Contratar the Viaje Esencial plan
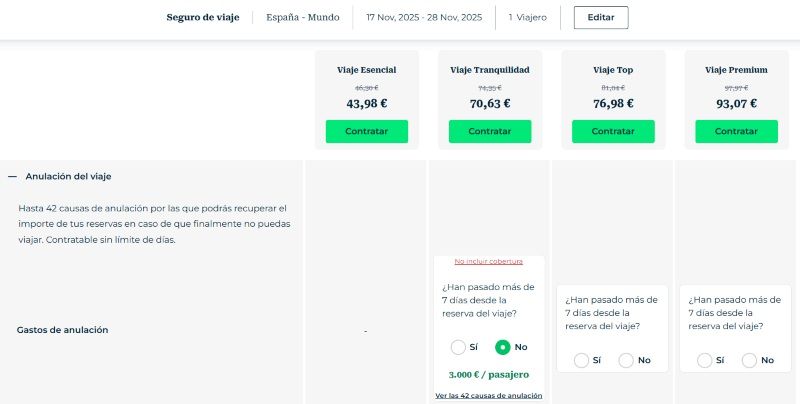Viewport: 800px width, 404px height. click(367, 131)
